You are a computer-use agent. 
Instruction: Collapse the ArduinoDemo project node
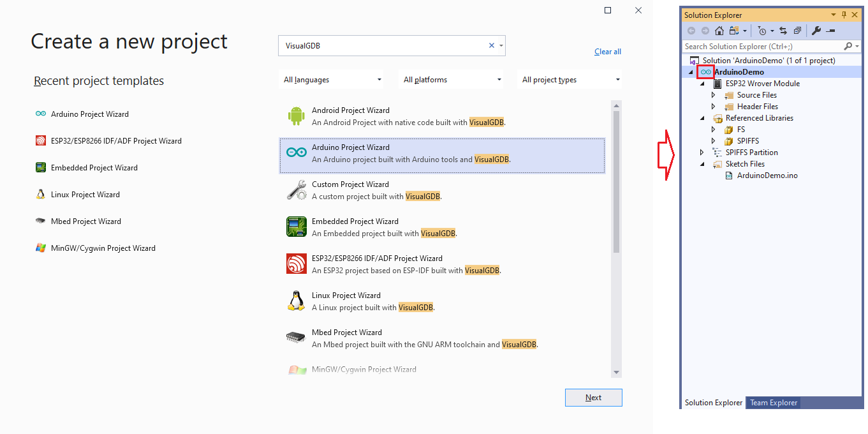point(690,73)
